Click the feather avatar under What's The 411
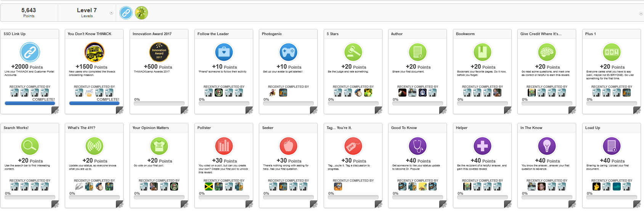Viewport: 644px width, 213px height. click(79, 186)
